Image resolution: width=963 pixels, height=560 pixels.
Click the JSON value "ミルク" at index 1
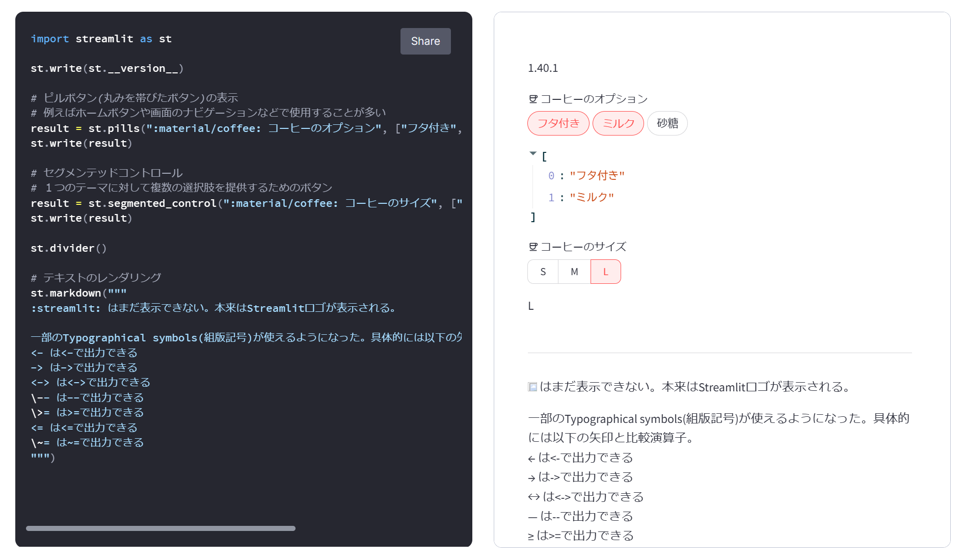(x=593, y=197)
